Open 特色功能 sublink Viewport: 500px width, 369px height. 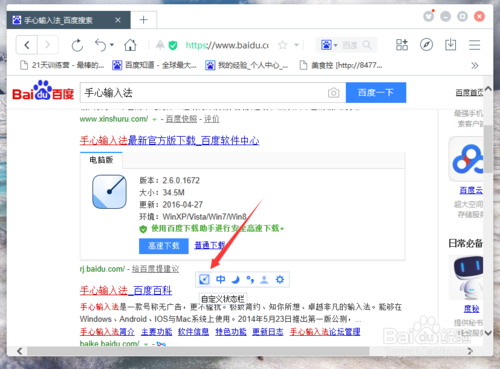[x=231, y=332]
